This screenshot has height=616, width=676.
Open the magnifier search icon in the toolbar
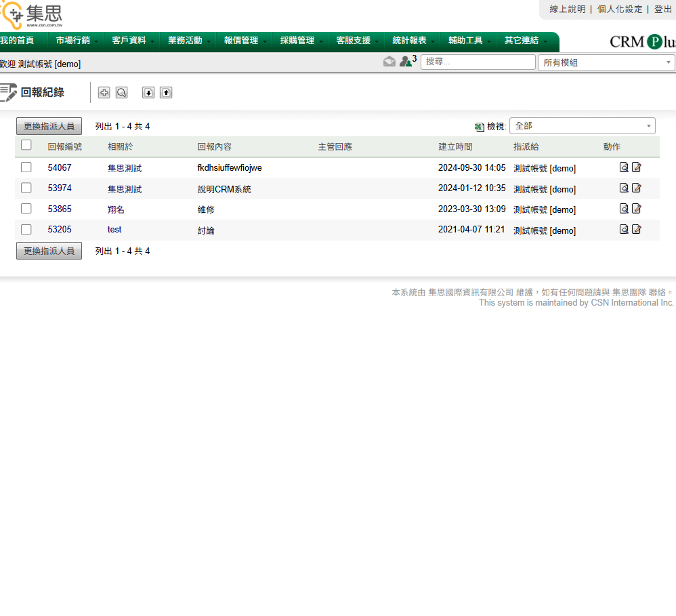pyautogui.click(x=121, y=92)
